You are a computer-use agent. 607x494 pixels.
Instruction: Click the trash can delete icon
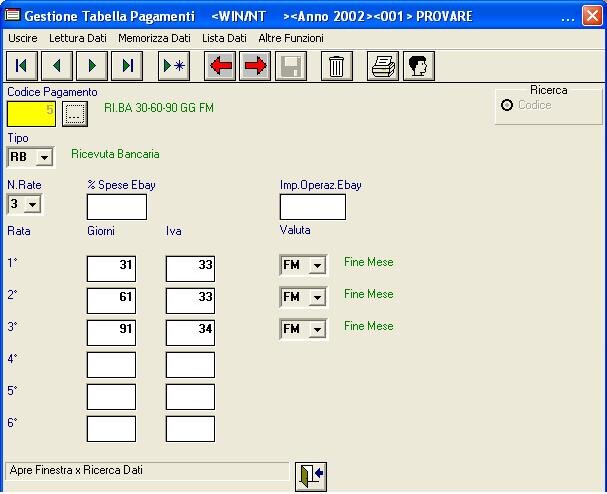337,66
